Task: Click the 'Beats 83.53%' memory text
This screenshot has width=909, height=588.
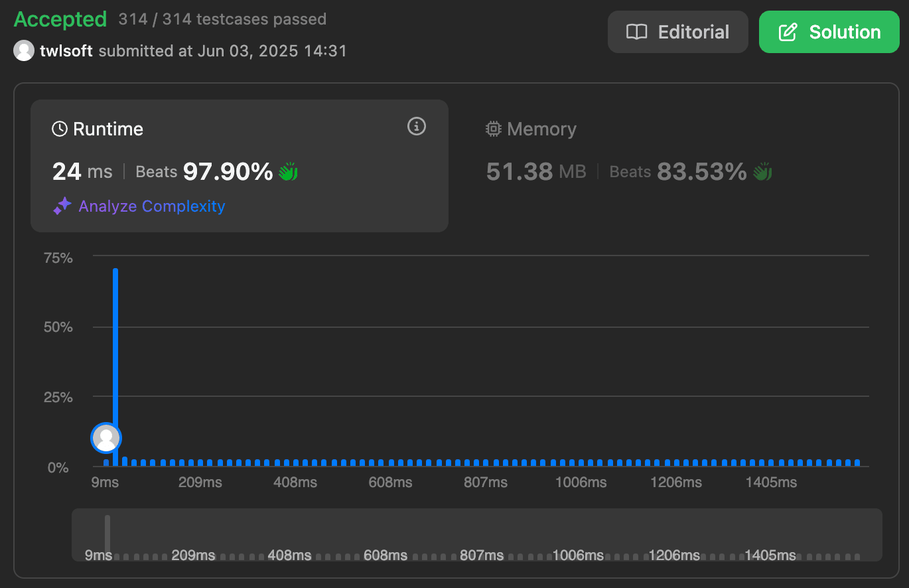Action: click(678, 172)
